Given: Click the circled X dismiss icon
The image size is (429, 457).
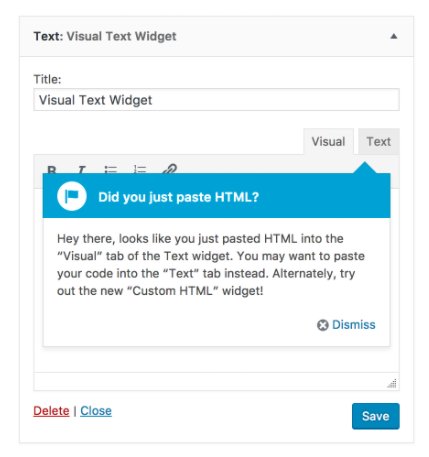Looking at the screenshot, I should 323,325.
